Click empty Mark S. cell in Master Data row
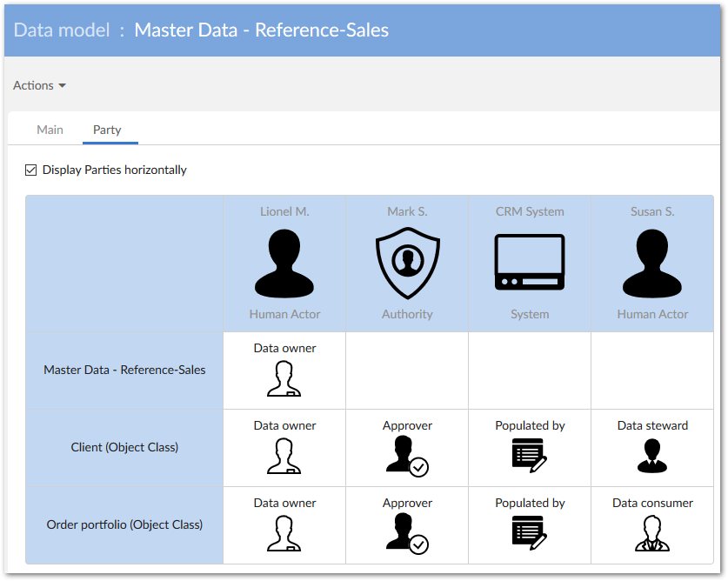The width and height of the screenshot is (728, 581). click(407, 370)
